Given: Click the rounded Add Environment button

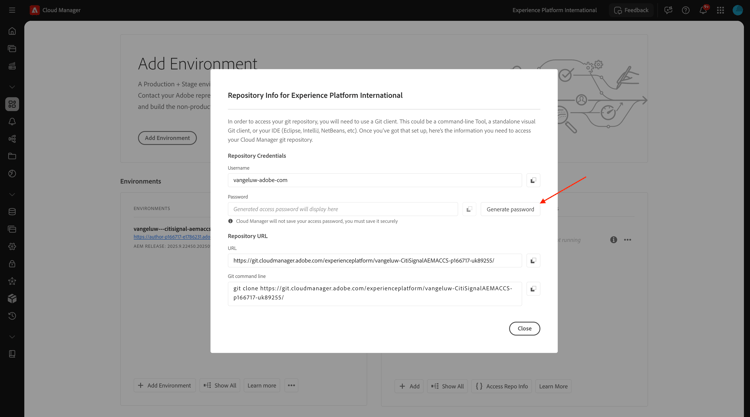Looking at the screenshot, I should pos(167,138).
